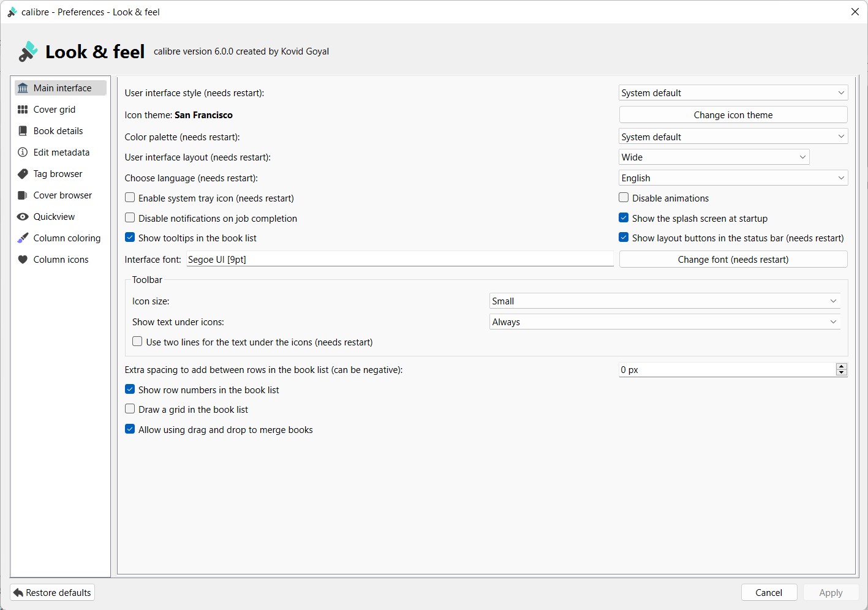Switch to the Main interface section

click(x=61, y=88)
